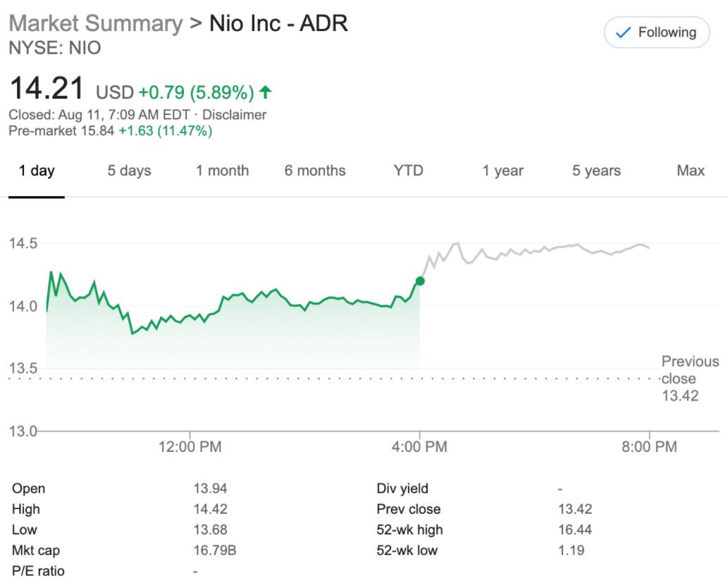Show the 5 years price history
The height and width of the screenshot is (588, 728).
pyautogui.click(x=596, y=171)
